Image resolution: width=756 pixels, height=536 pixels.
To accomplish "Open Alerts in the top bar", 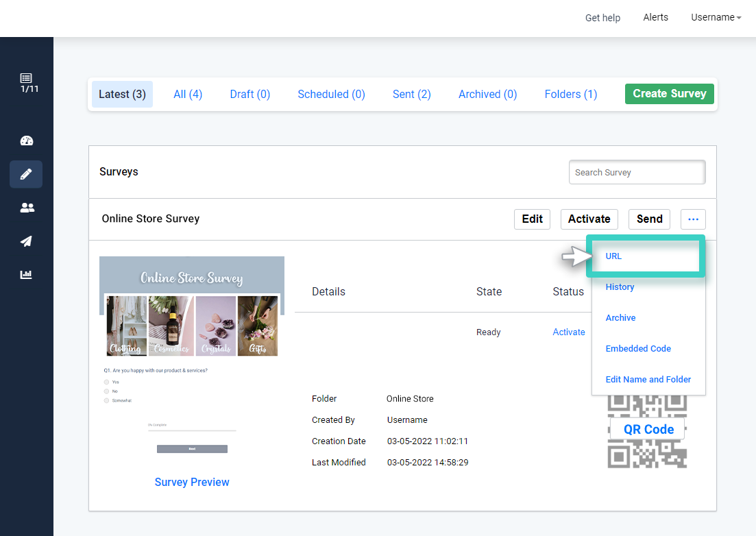I will pyautogui.click(x=656, y=17).
